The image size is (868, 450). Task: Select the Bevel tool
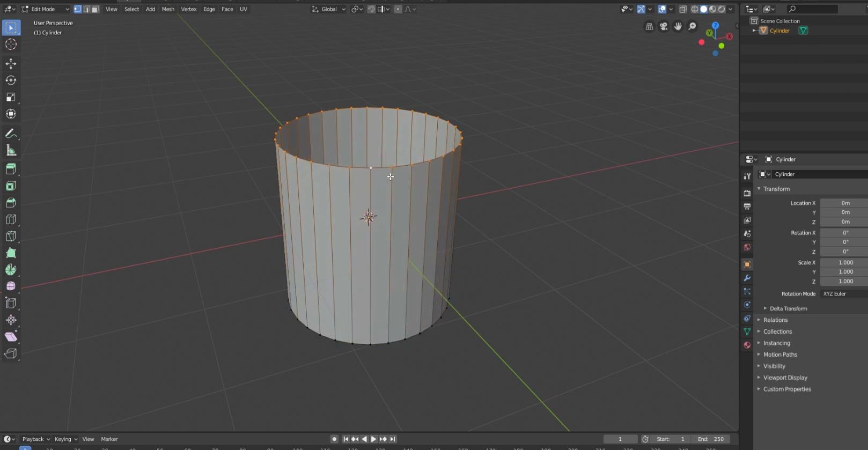pyautogui.click(x=11, y=203)
